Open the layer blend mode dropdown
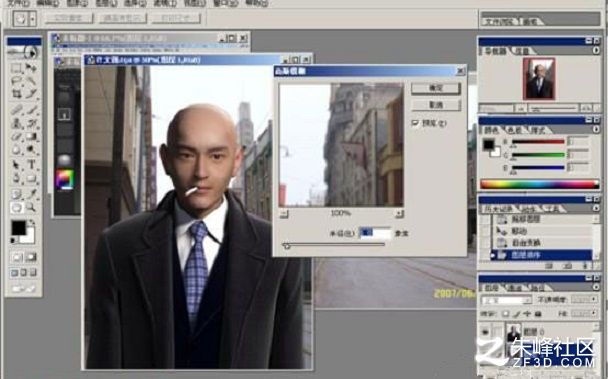The height and width of the screenshot is (379, 608). [x=506, y=300]
